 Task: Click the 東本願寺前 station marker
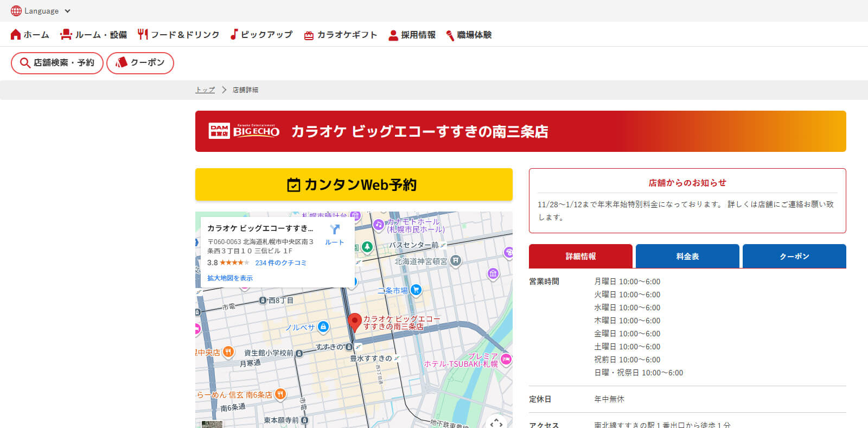coord(304,420)
